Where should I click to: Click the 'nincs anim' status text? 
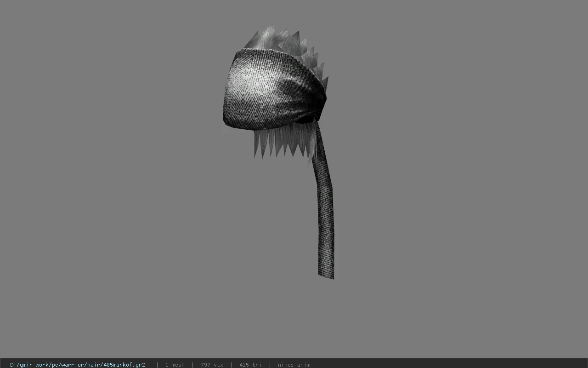294,365
